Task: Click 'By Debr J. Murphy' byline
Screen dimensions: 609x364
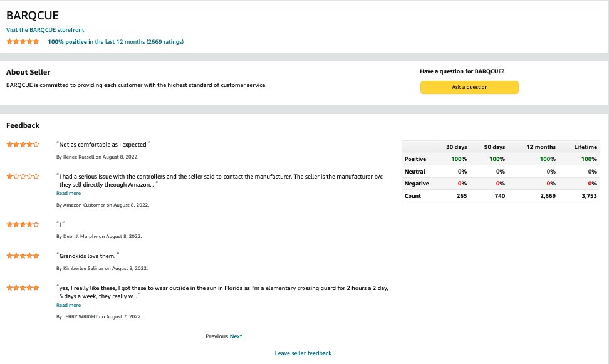Action: [99, 236]
